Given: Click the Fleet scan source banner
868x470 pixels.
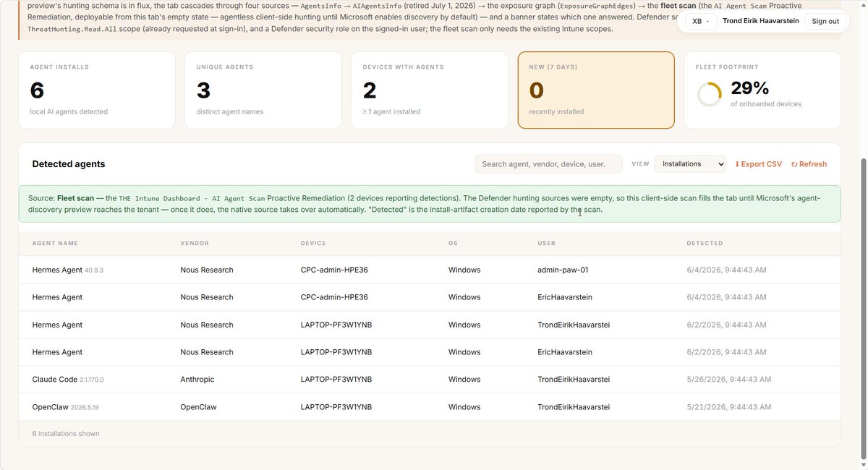Looking at the screenshot, I should tap(430, 204).
